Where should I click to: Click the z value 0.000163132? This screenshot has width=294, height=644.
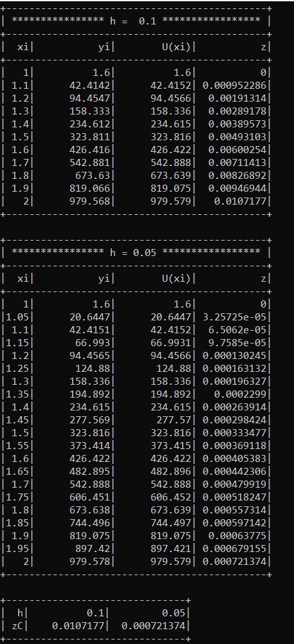235,368
